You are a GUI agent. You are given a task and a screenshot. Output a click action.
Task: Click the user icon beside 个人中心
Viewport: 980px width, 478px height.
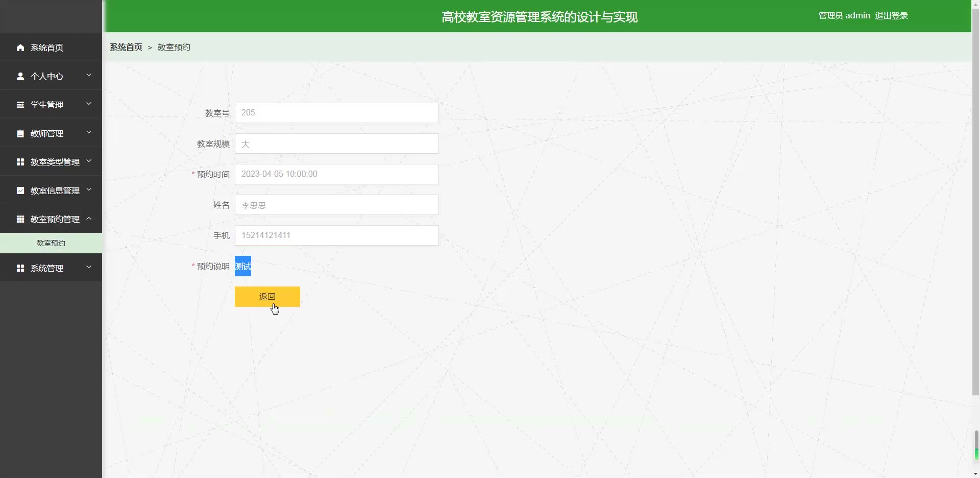[20, 76]
